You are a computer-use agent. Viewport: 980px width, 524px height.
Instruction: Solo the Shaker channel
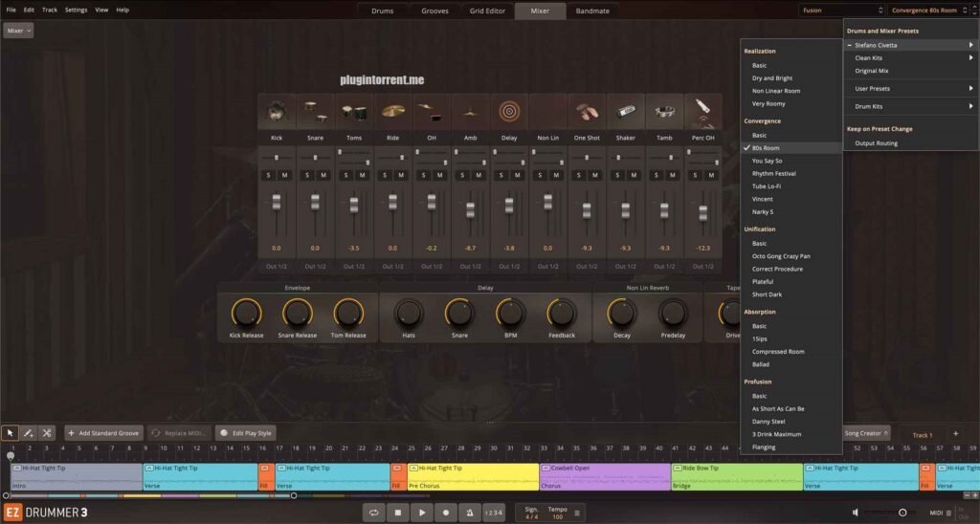(617, 176)
